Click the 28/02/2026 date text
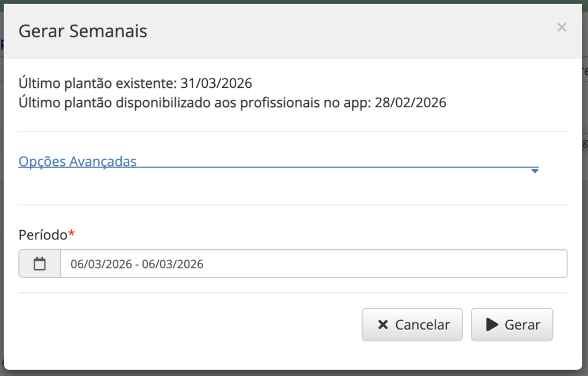Screen dimensions: 588x376 [x=411, y=103]
